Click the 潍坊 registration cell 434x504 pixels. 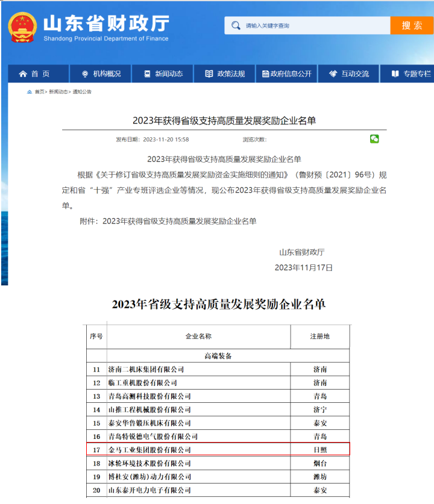coord(320,477)
